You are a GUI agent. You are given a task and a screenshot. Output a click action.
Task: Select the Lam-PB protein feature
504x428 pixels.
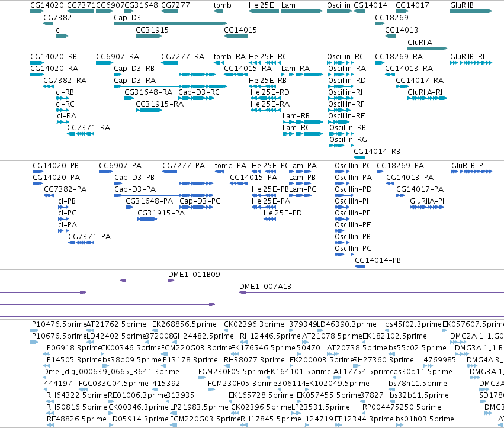point(300,184)
